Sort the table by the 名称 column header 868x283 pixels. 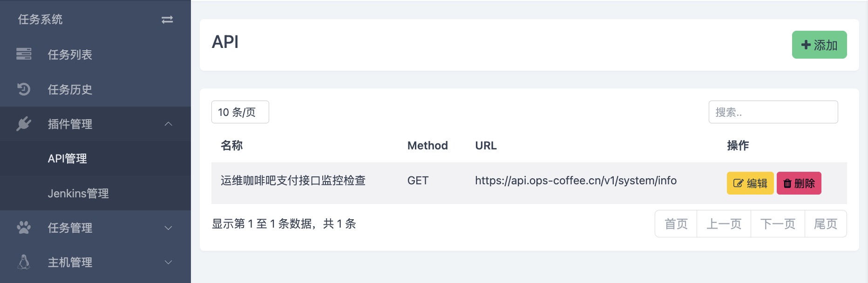point(232,146)
